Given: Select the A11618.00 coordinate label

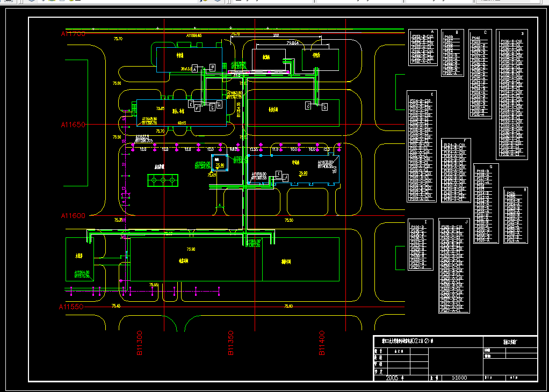Looking at the screenshot, I should [x=259, y=174].
